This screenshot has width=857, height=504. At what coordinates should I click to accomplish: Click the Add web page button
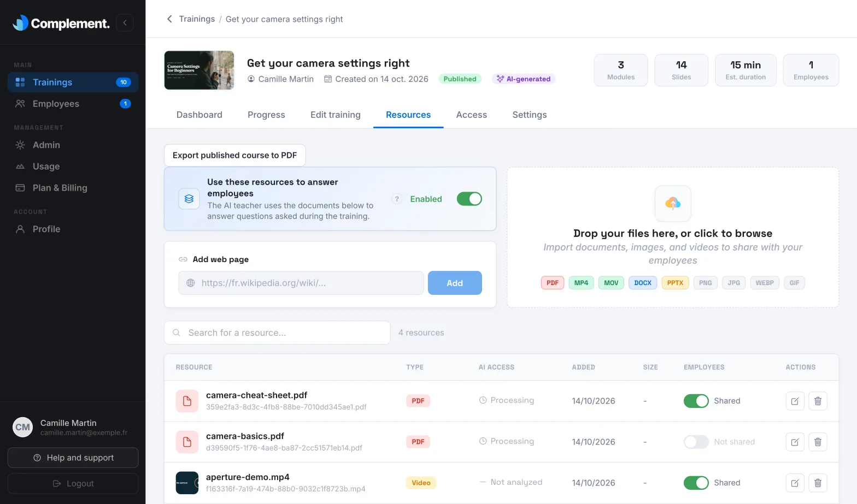455,283
